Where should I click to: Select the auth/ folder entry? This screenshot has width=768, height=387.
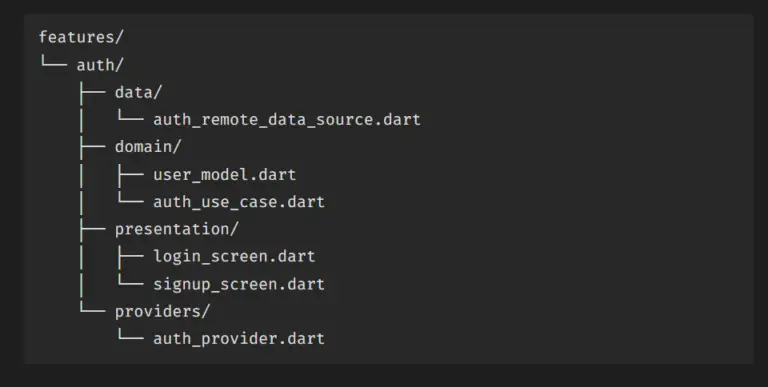tap(100, 65)
